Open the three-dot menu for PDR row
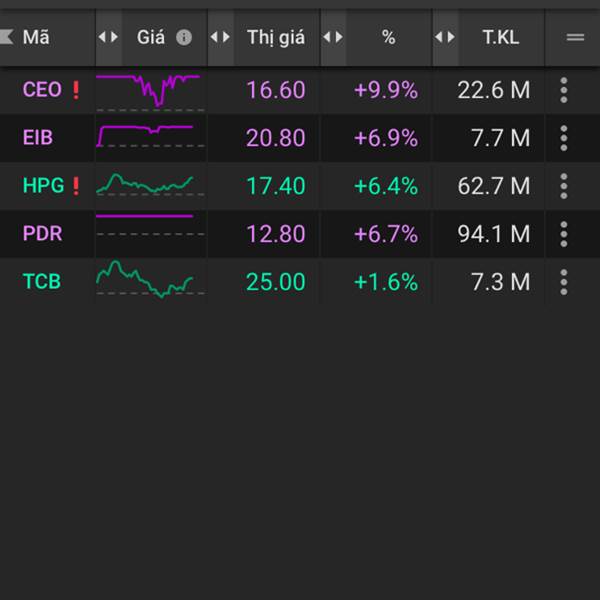 (564, 234)
